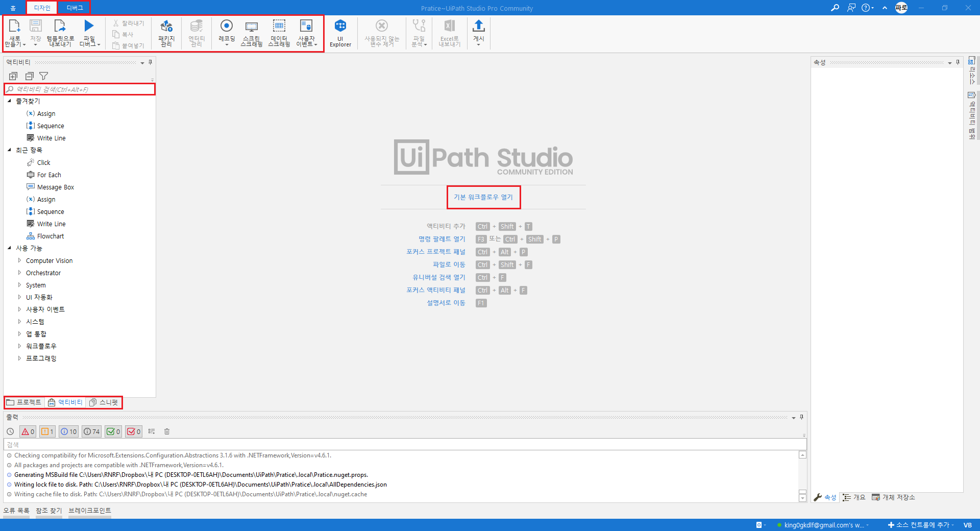Click the feedback icon in the title bar

(851, 8)
